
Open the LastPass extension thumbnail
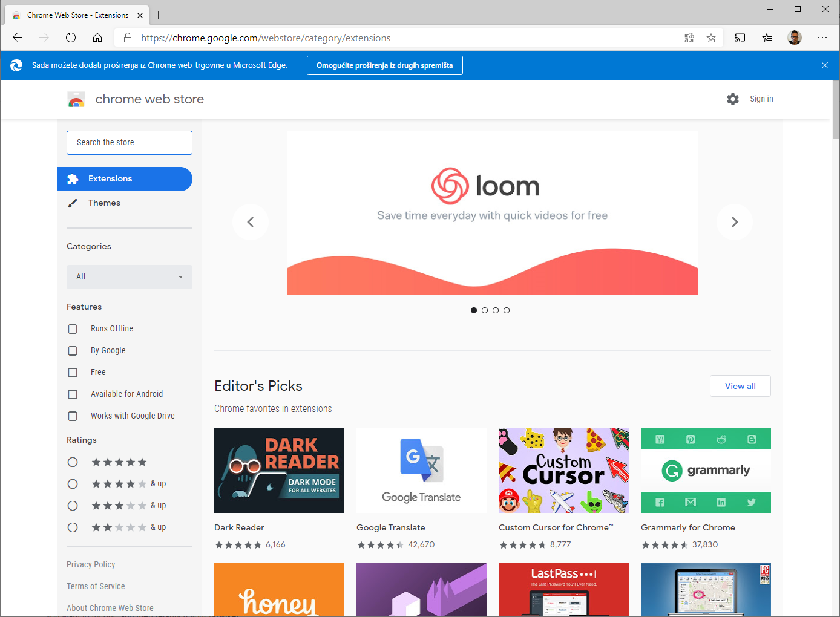[563, 590]
